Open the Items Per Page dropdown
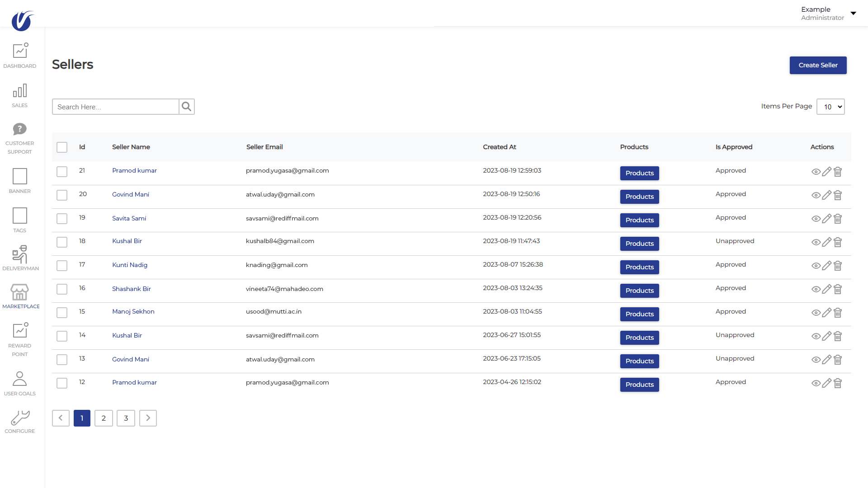Viewport: 868px width, 488px height. (x=830, y=107)
